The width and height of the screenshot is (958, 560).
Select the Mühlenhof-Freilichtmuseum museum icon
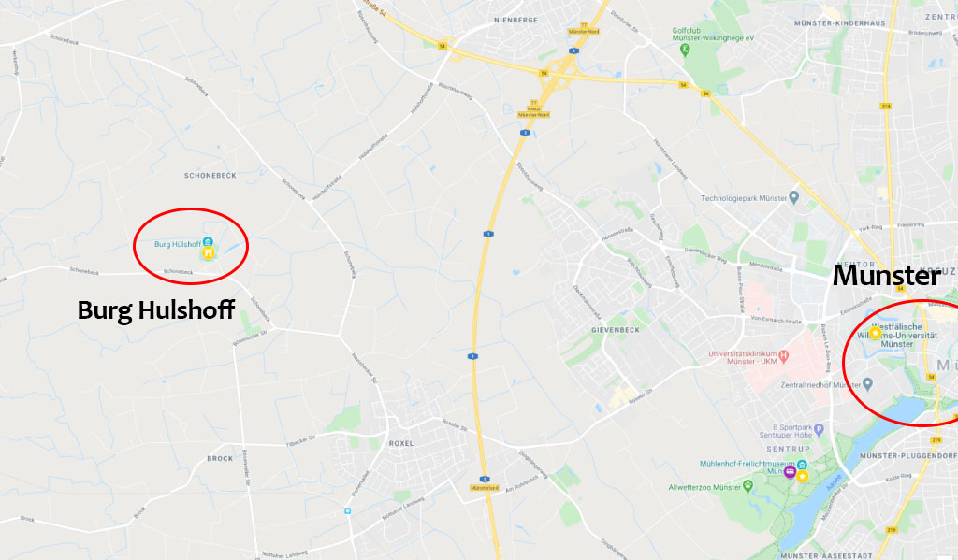point(802,466)
